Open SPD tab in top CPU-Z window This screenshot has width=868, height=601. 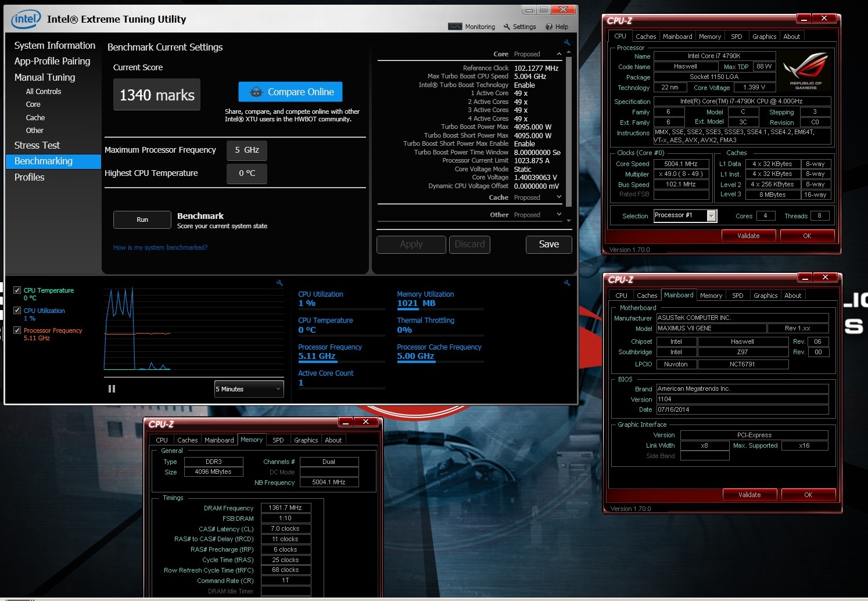pos(737,37)
